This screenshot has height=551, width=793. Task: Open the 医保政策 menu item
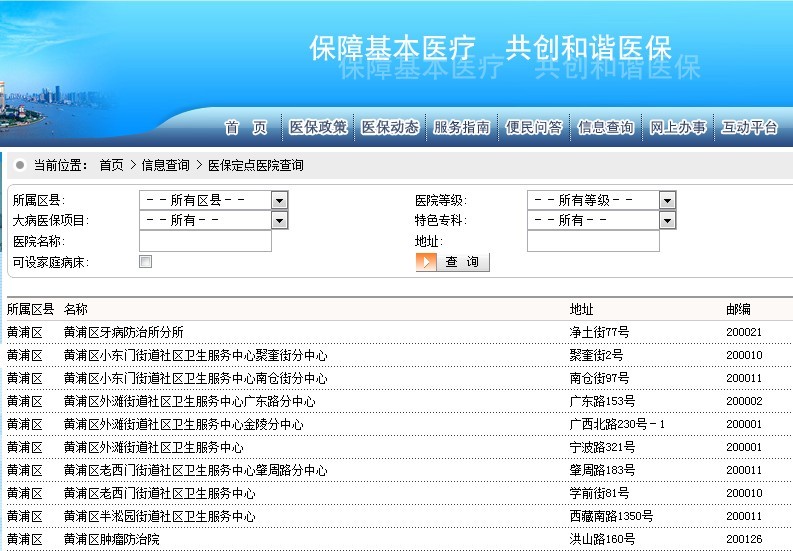318,127
